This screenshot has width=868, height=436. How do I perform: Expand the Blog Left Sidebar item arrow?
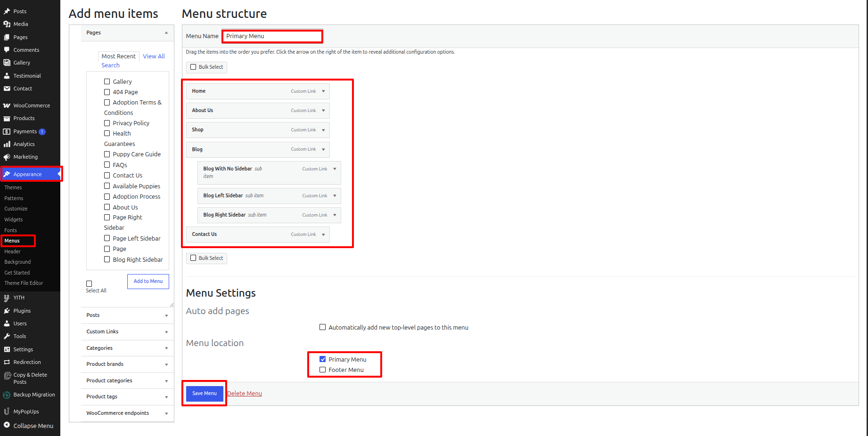[x=335, y=196]
